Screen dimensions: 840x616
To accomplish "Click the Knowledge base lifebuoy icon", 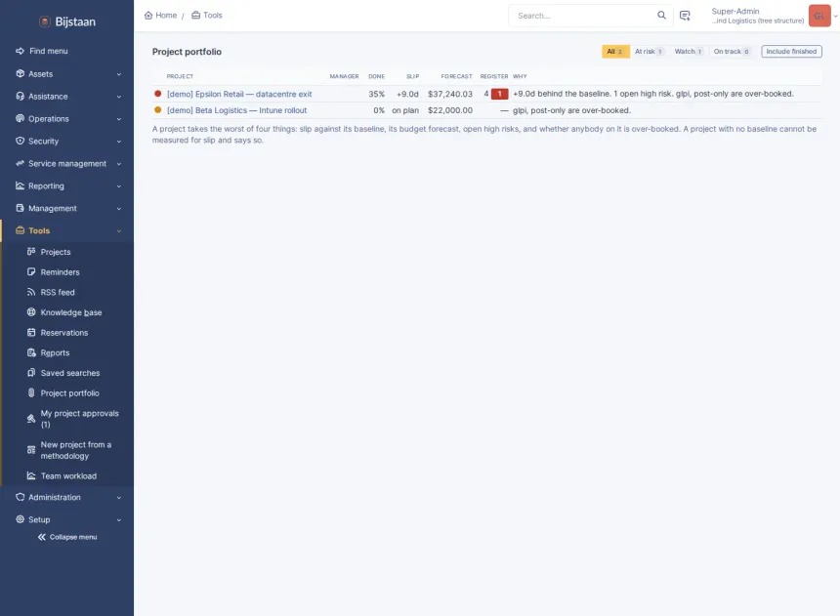I will coord(31,312).
